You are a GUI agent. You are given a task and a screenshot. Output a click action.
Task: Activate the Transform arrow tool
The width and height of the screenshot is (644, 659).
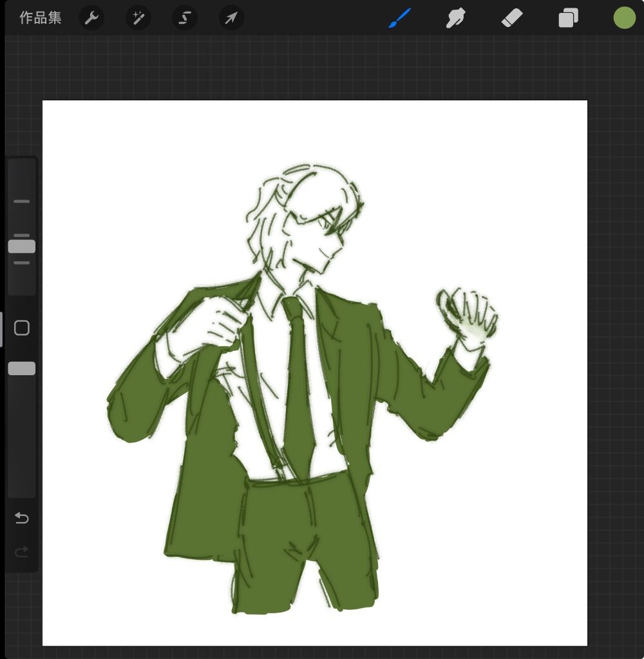pos(231,18)
